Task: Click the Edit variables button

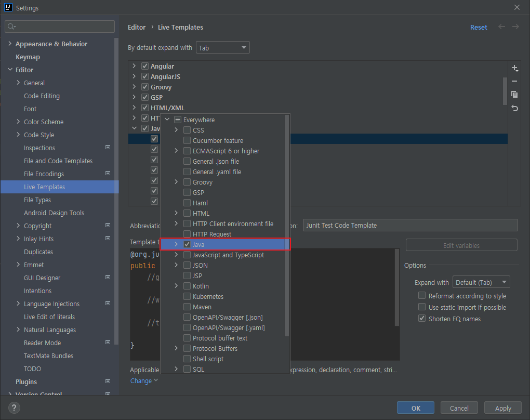Action: pos(461,245)
